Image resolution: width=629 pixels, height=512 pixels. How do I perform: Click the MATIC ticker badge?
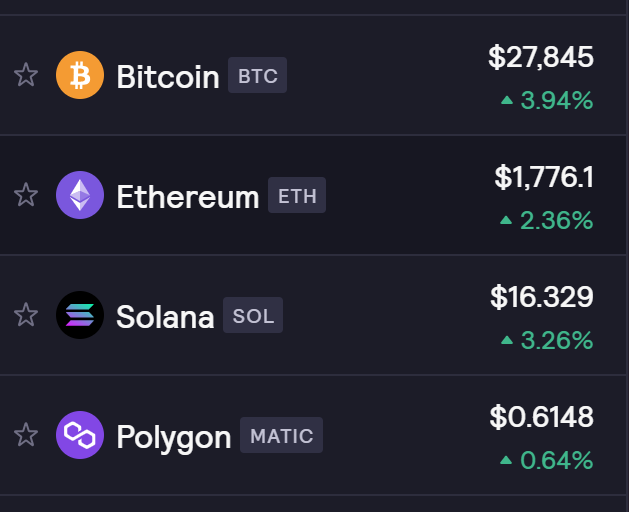click(282, 435)
